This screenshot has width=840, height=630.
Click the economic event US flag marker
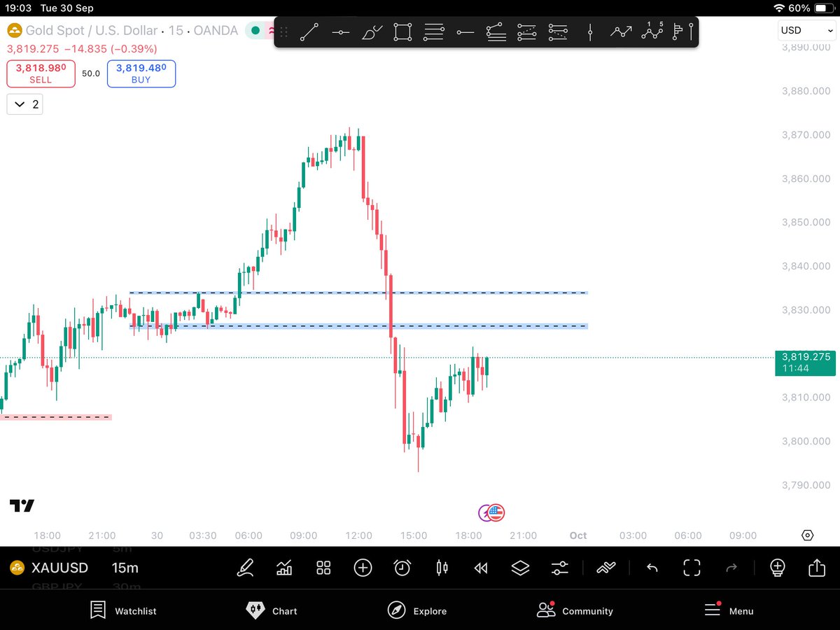click(496, 512)
